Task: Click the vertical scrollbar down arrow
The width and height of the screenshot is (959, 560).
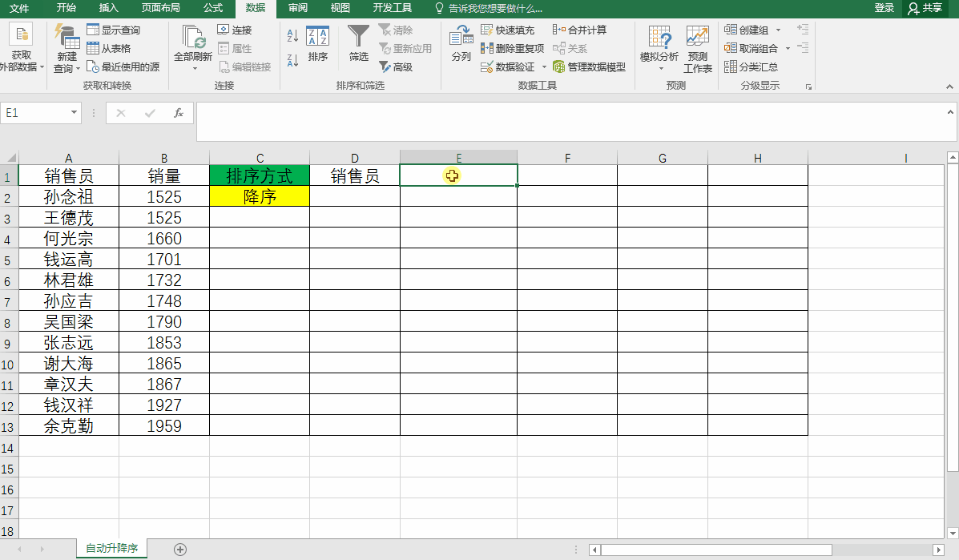Action: pos(953,533)
